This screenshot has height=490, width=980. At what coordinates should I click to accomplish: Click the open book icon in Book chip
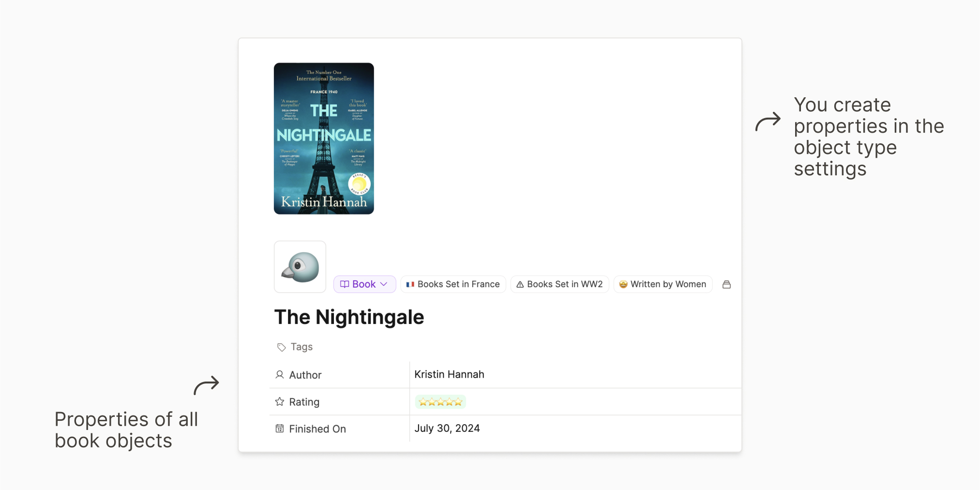(345, 284)
